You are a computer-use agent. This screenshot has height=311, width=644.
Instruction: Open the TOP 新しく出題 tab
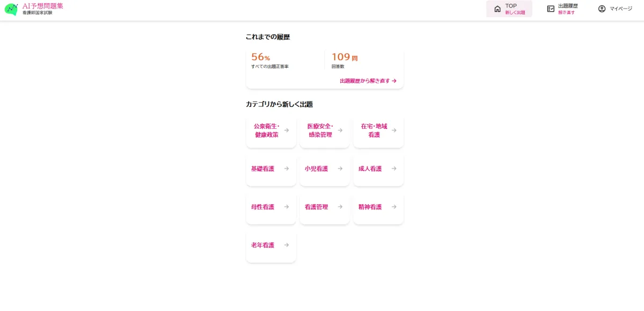(509, 9)
